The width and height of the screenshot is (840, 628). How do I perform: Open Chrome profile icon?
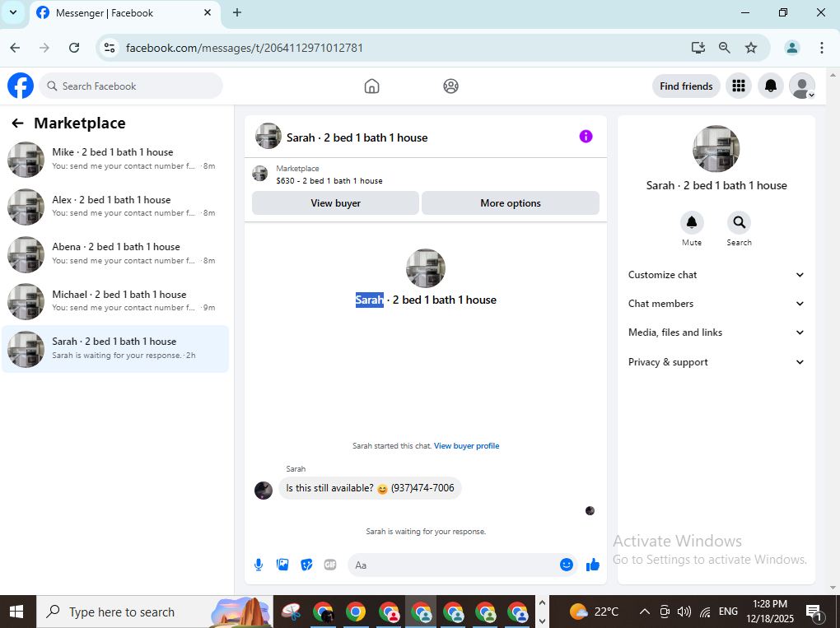click(791, 48)
